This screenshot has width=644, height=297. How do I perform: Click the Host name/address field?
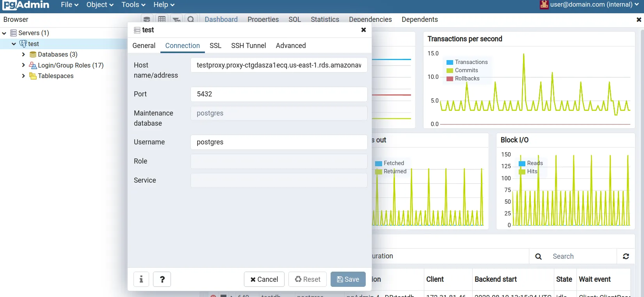click(279, 65)
